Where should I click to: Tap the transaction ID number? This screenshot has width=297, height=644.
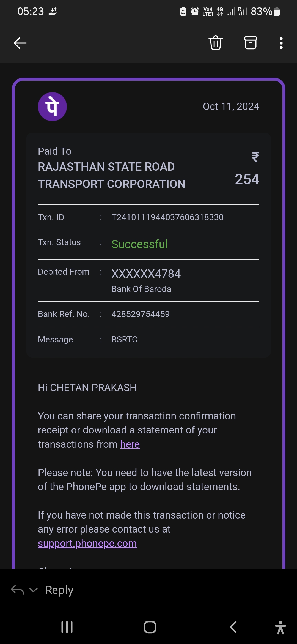[x=167, y=217]
